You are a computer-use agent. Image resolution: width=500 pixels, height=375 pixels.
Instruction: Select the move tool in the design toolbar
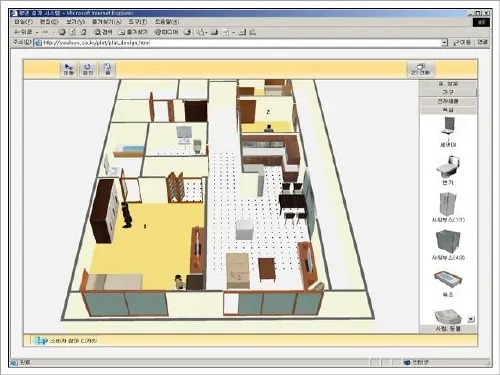point(69,69)
